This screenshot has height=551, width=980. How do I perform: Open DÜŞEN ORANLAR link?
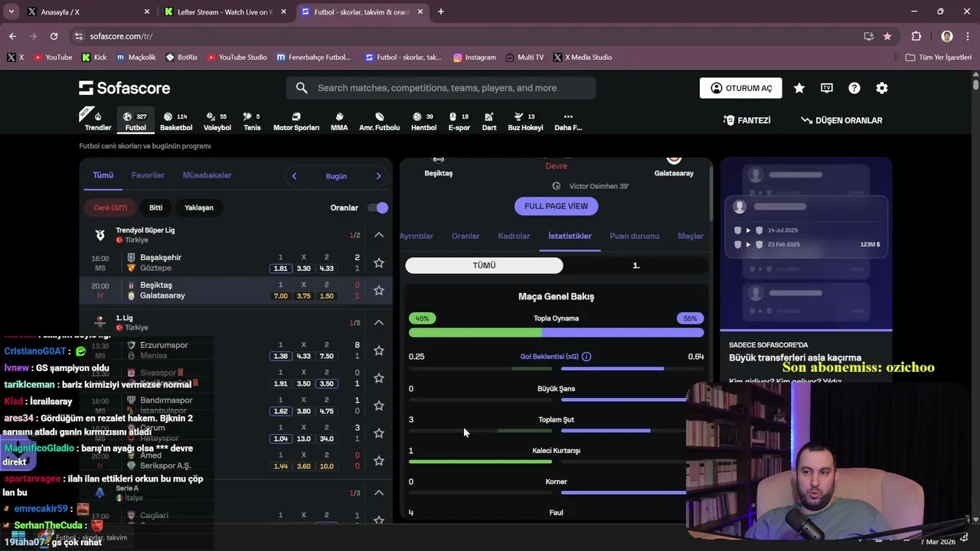[841, 120]
